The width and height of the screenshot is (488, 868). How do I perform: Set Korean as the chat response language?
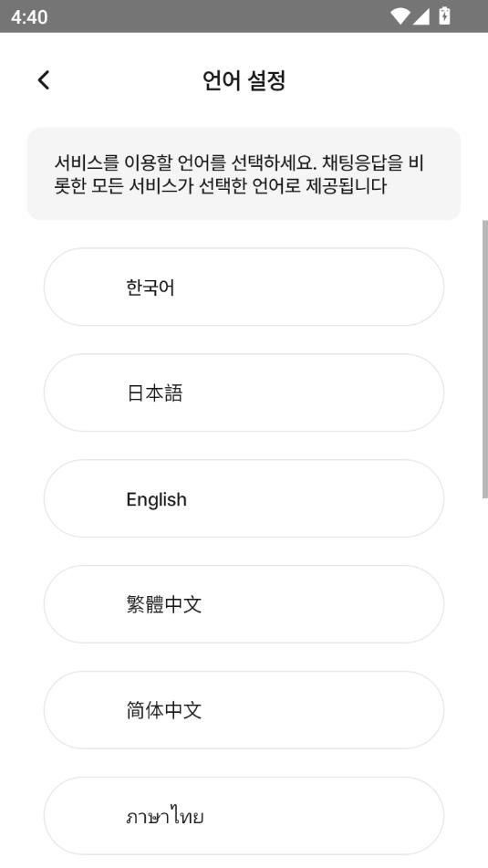[x=244, y=287]
